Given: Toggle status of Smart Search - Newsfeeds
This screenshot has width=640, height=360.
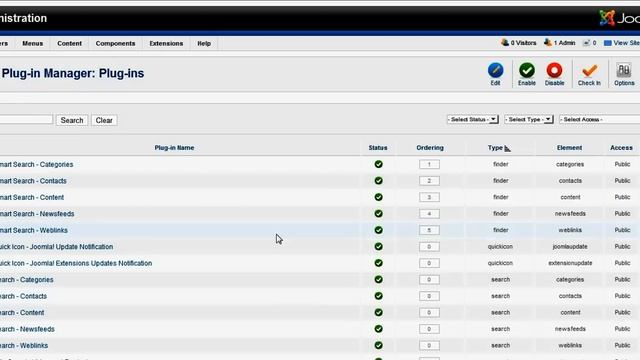Looking at the screenshot, I should (x=378, y=213).
